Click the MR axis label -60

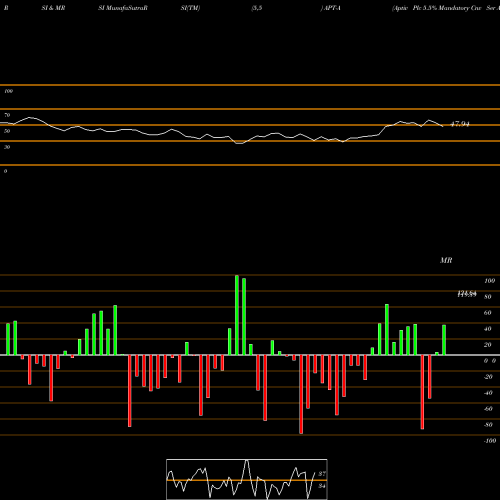coord(488,409)
